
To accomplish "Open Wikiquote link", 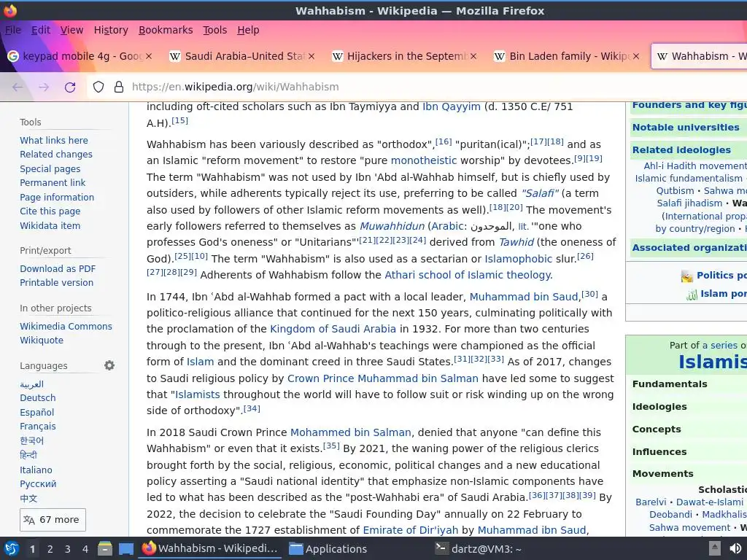I will [x=42, y=340].
